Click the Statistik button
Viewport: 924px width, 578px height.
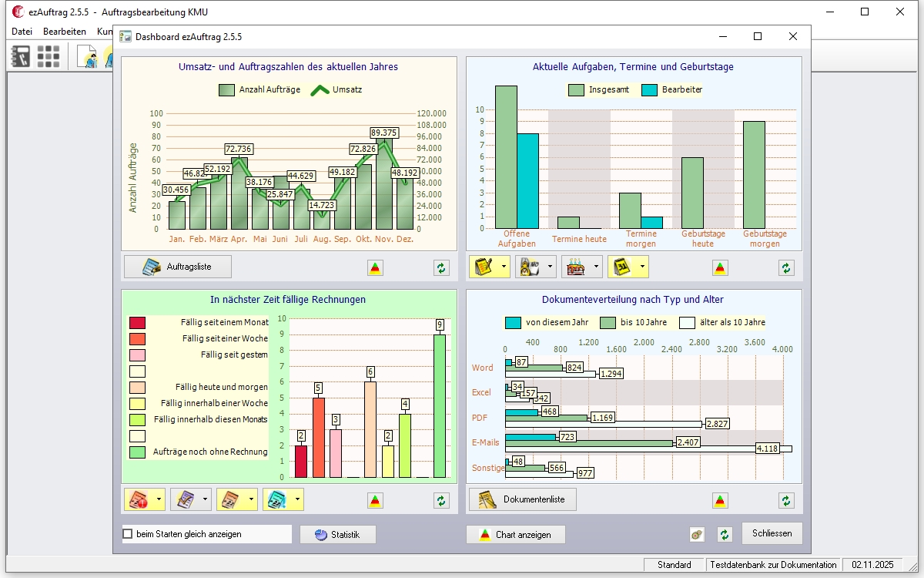[x=337, y=535]
